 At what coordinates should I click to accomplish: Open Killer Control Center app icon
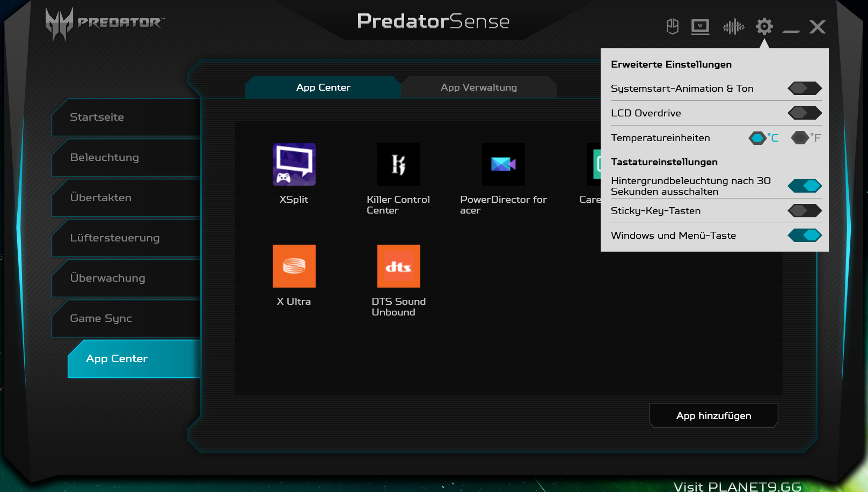pyautogui.click(x=398, y=164)
